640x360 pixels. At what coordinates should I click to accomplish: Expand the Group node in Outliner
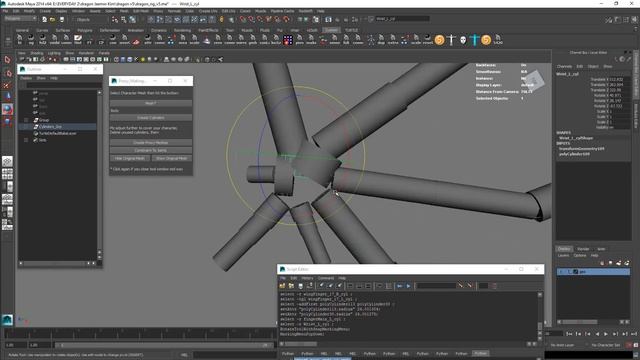pos(26,120)
